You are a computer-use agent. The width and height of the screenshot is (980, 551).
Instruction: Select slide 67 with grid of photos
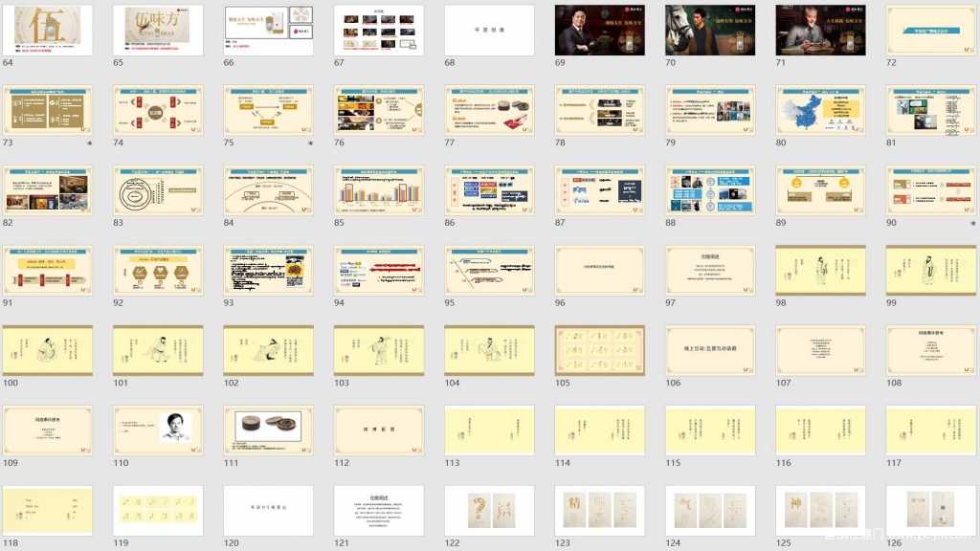pyautogui.click(x=379, y=31)
